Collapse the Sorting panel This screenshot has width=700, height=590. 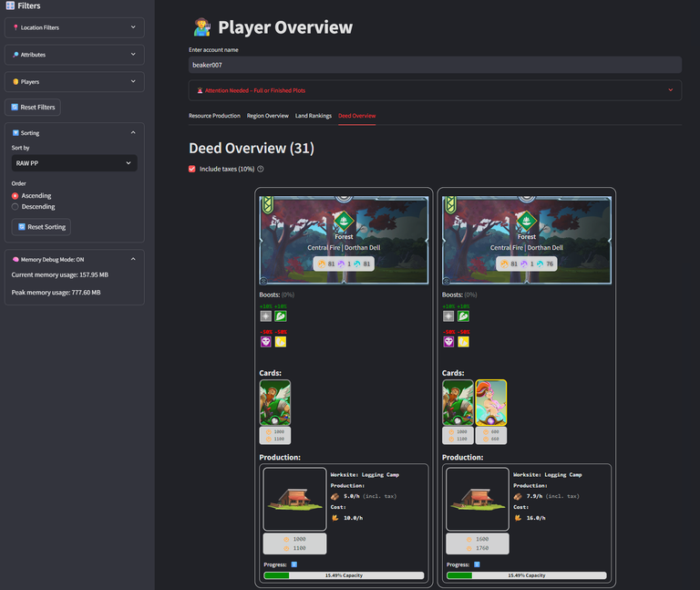pyautogui.click(x=74, y=132)
